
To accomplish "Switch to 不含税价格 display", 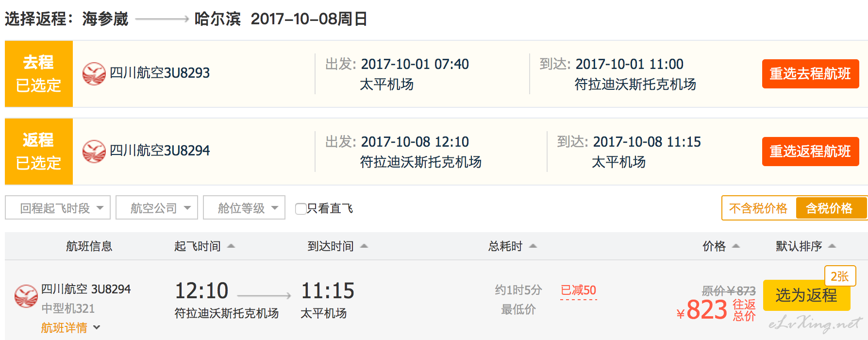I will (758, 208).
